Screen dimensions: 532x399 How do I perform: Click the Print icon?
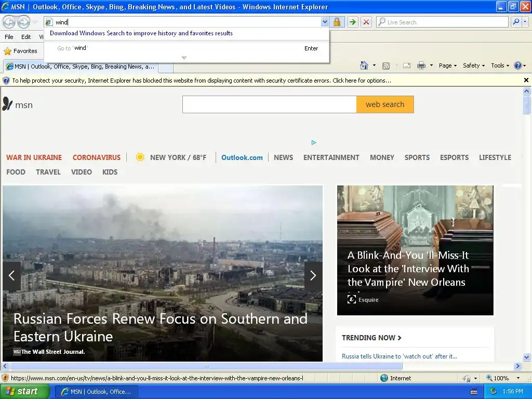(x=421, y=65)
